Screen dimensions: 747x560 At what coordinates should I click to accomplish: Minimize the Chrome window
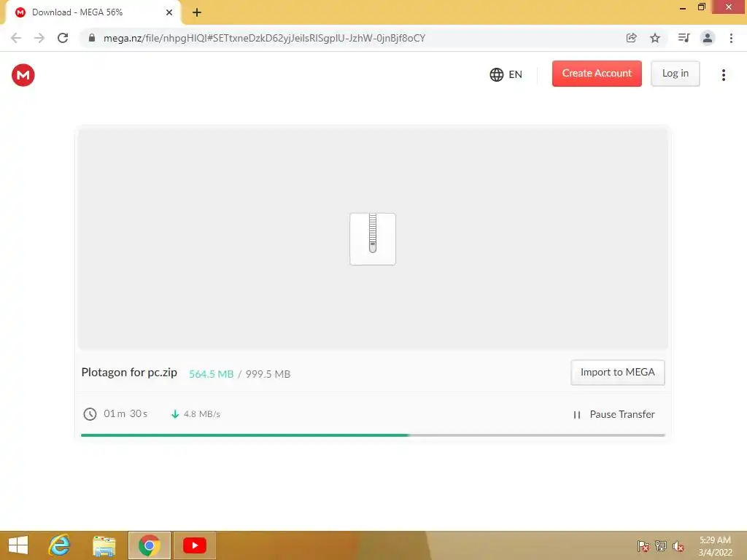point(683,7)
